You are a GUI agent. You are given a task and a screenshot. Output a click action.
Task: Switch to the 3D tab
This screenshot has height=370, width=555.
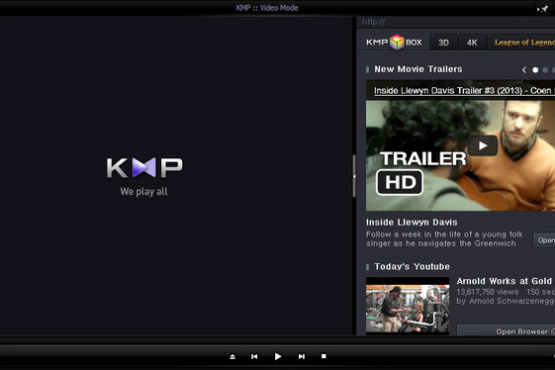tap(444, 43)
